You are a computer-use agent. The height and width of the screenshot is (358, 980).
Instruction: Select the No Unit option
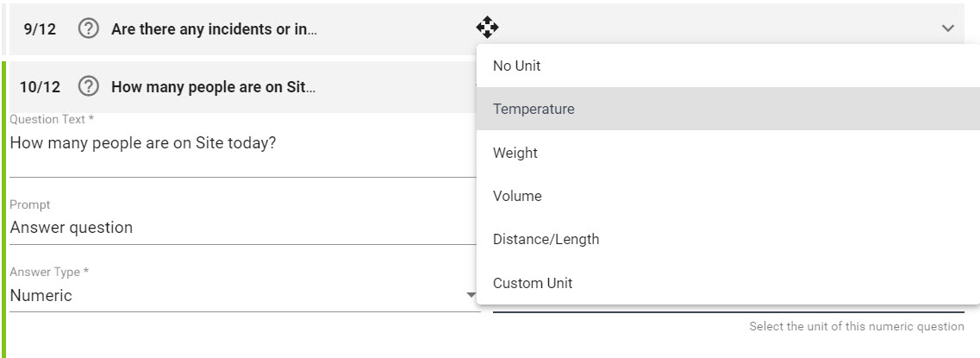click(516, 66)
